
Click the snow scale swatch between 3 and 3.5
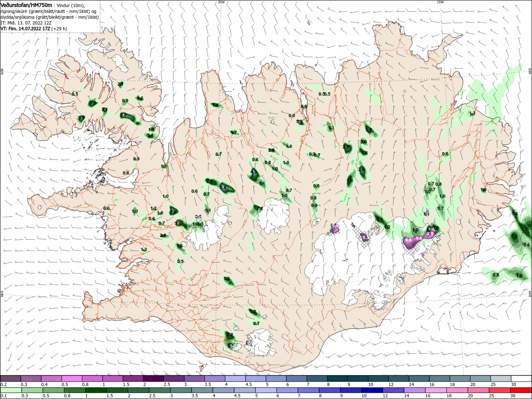tap(195, 379)
